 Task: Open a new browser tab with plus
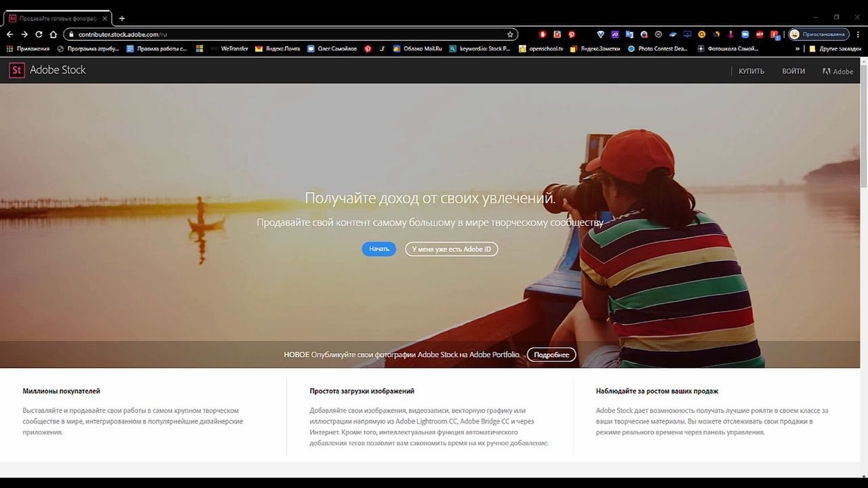tap(122, 18)
